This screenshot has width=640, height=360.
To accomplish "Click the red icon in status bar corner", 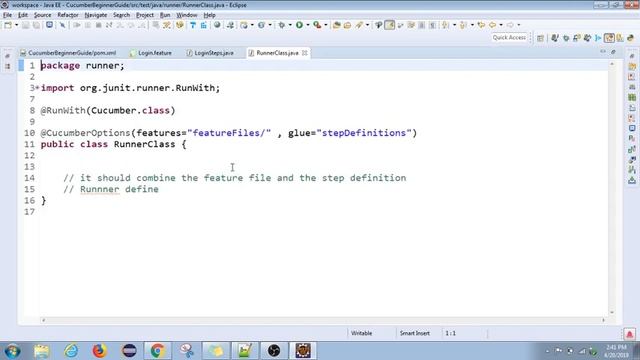I will (629, 334).
